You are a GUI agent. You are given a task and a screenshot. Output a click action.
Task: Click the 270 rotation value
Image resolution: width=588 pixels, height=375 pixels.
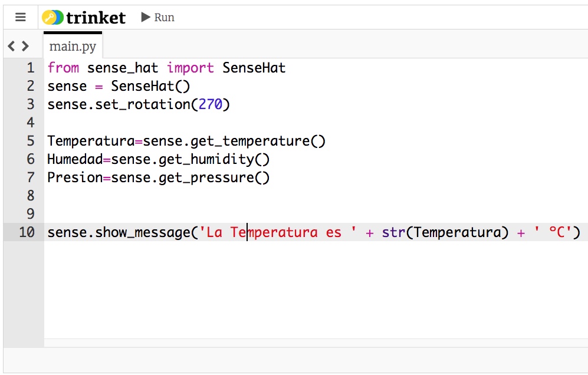[210, 104]
